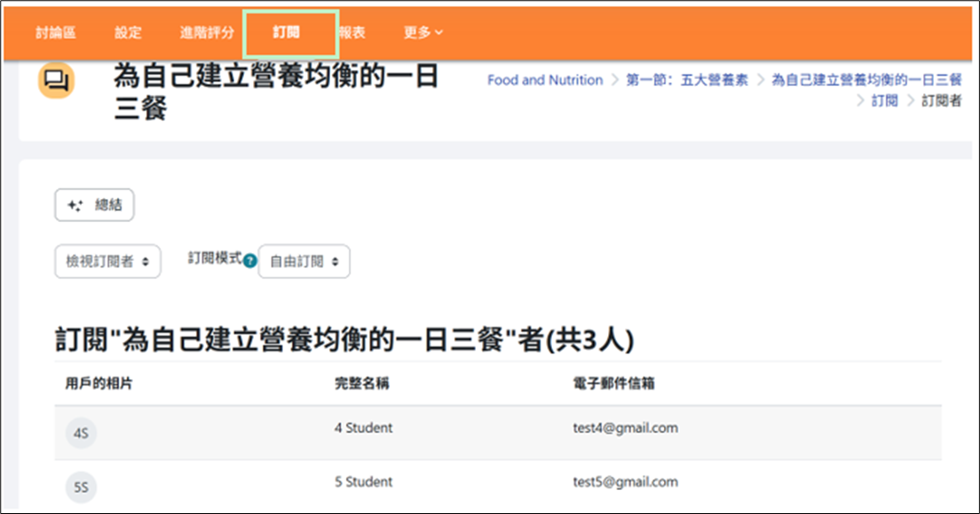Select the 訂閱 tab
This screenshot has width=980, height=514.
tap(286, 33)
